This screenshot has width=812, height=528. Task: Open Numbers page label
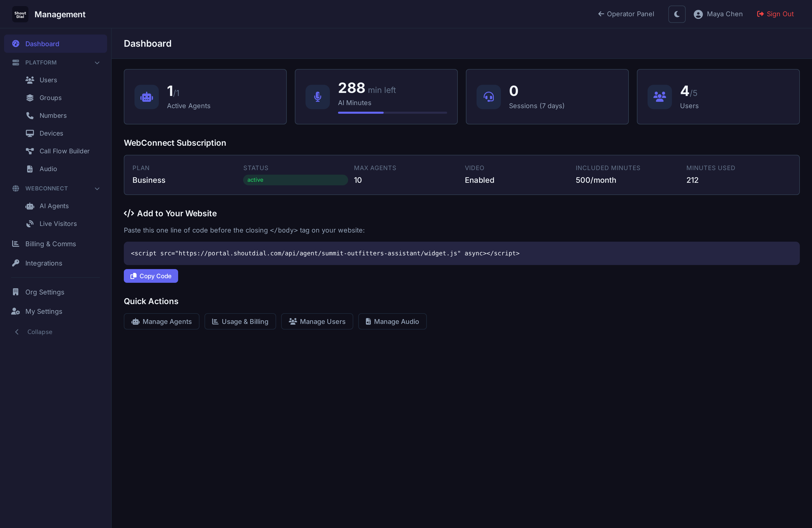coord(53,116)
